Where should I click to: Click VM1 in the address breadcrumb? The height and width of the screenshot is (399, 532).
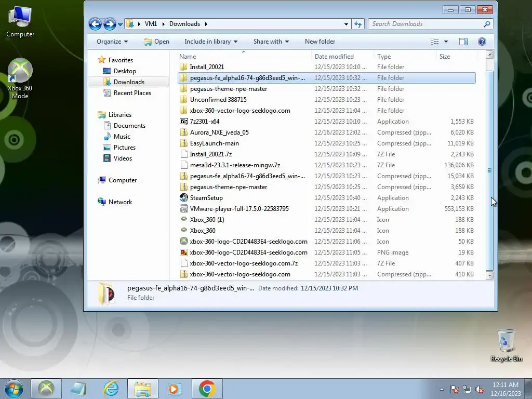click(x=151, y=24)
